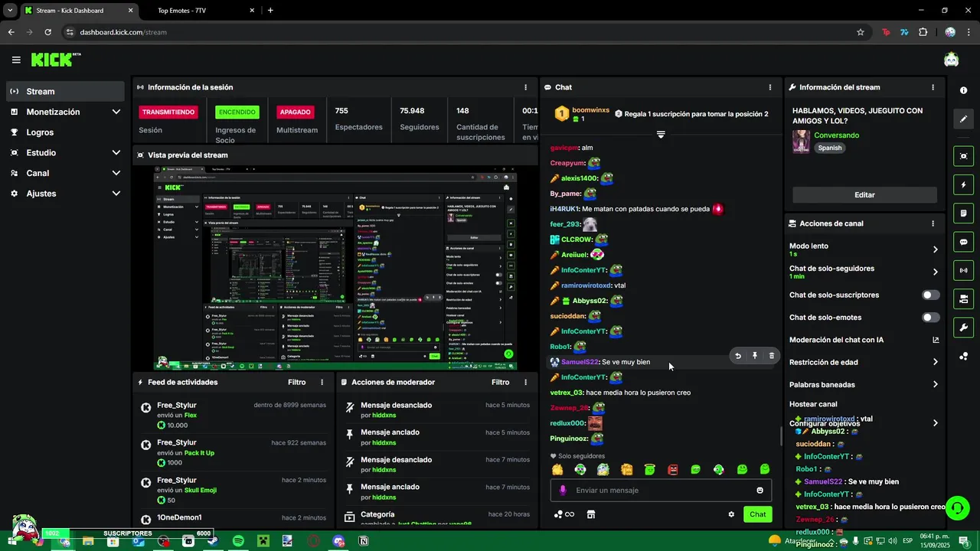Open the hamburger navigation menu
The image size is (980, 551).
point(16,60)
